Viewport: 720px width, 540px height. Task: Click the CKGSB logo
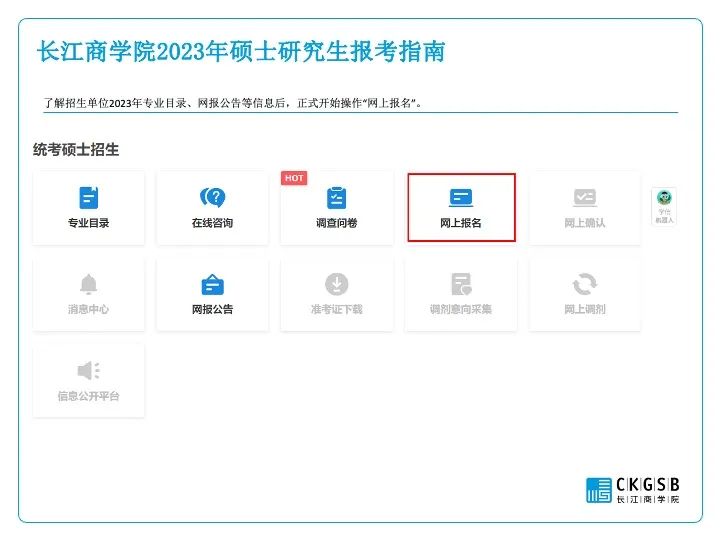(x=633, y=490)
